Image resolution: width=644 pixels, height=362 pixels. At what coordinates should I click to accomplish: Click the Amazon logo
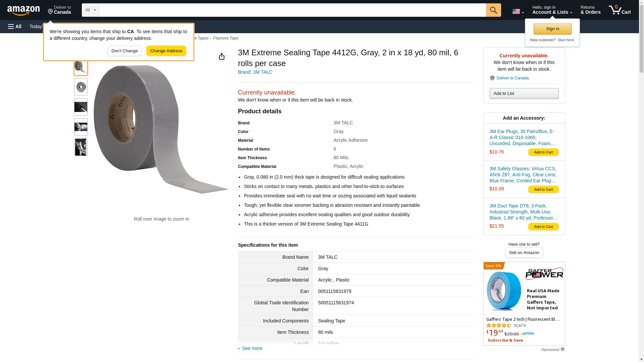tap(23, 10)
